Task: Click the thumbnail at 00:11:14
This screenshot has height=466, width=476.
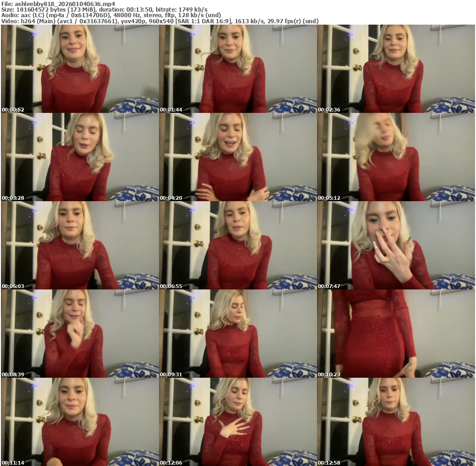Action: [x=80, y=422]
